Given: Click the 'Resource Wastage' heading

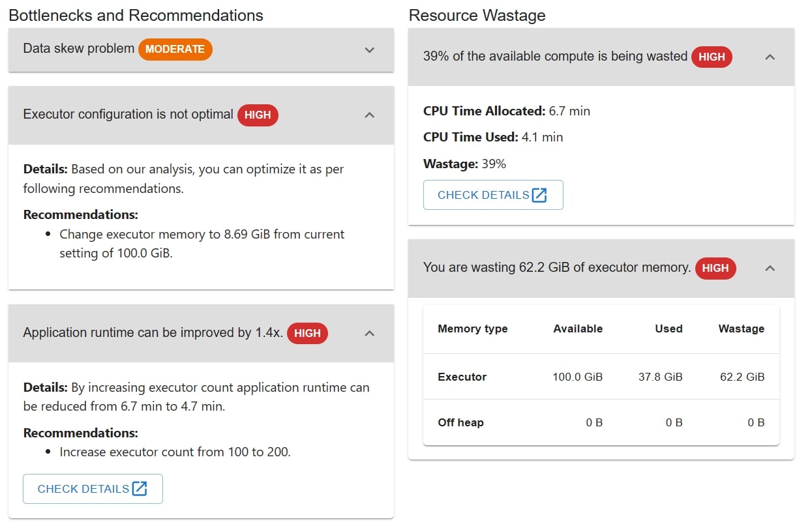Looking at the screenshot, I should coord(477,16).
